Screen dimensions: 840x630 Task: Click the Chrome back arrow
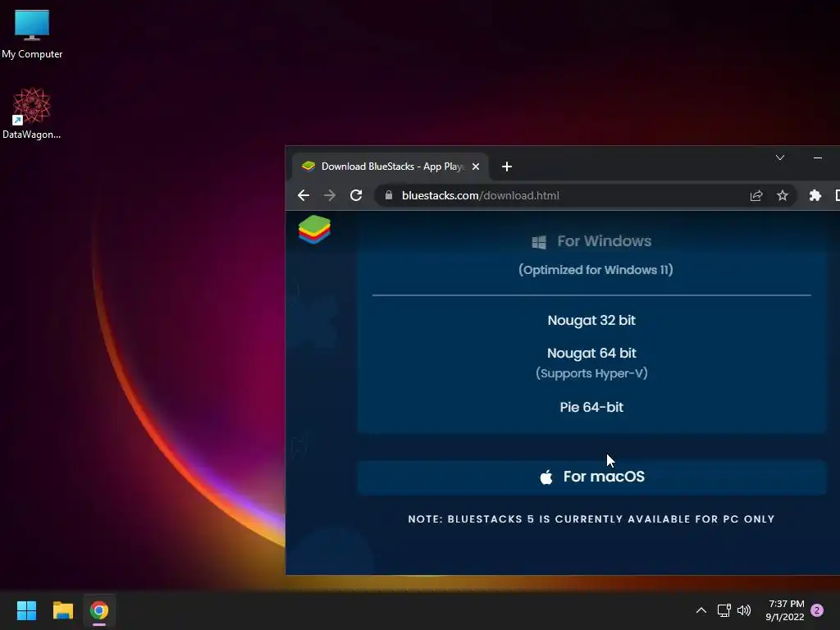click(304, 195)
